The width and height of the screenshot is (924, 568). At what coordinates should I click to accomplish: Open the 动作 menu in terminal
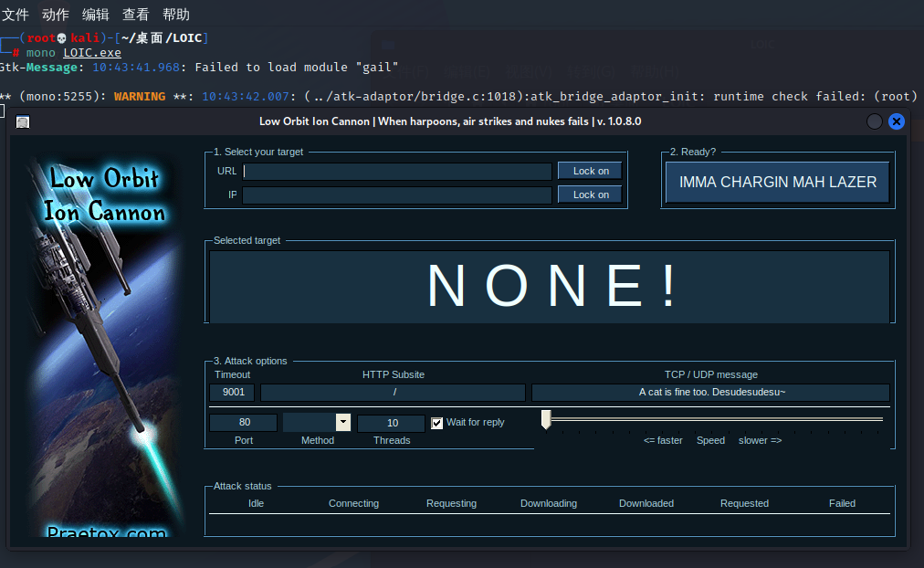tap(56, 14)
